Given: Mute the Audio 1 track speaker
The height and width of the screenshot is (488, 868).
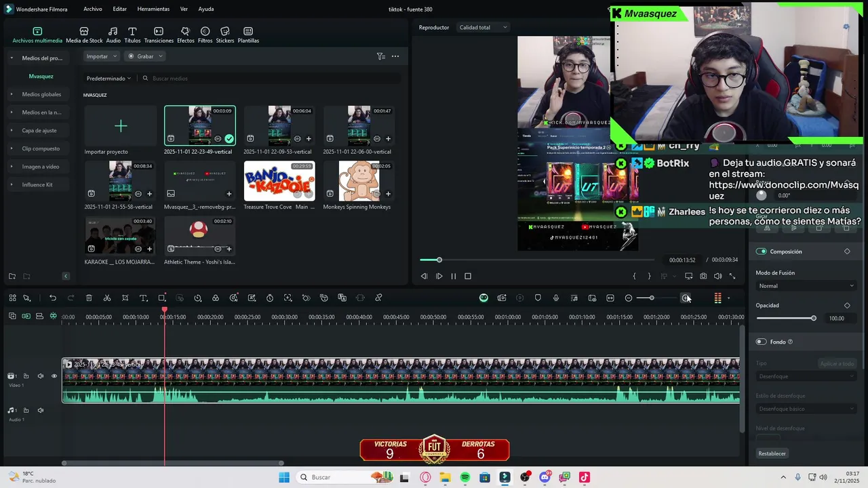Looking at the screenshot, I should (x=41, y=411).
